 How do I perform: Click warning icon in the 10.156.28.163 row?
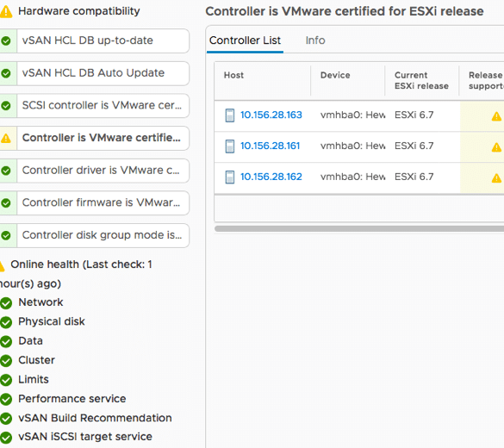[496, 116]
